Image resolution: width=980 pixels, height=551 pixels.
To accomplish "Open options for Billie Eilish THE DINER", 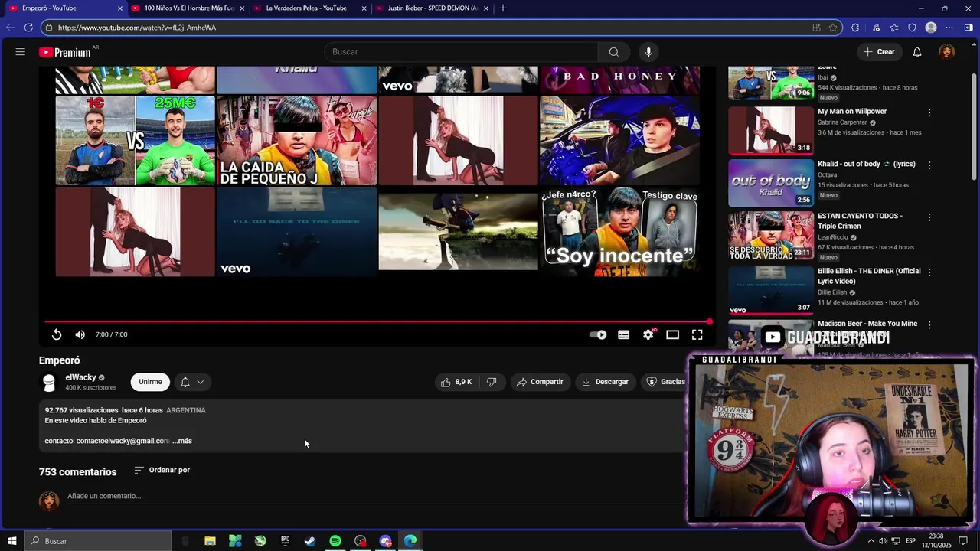I will coord(929,272).
